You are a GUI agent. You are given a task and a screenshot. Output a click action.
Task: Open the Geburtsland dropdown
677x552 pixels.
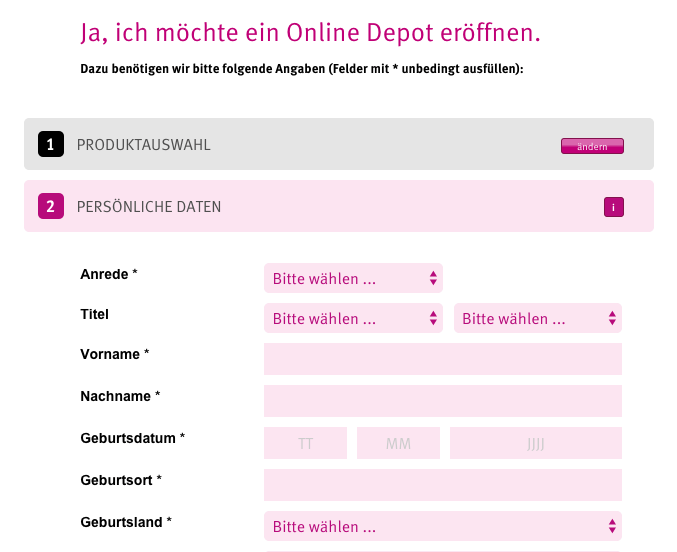coord(443,526)
